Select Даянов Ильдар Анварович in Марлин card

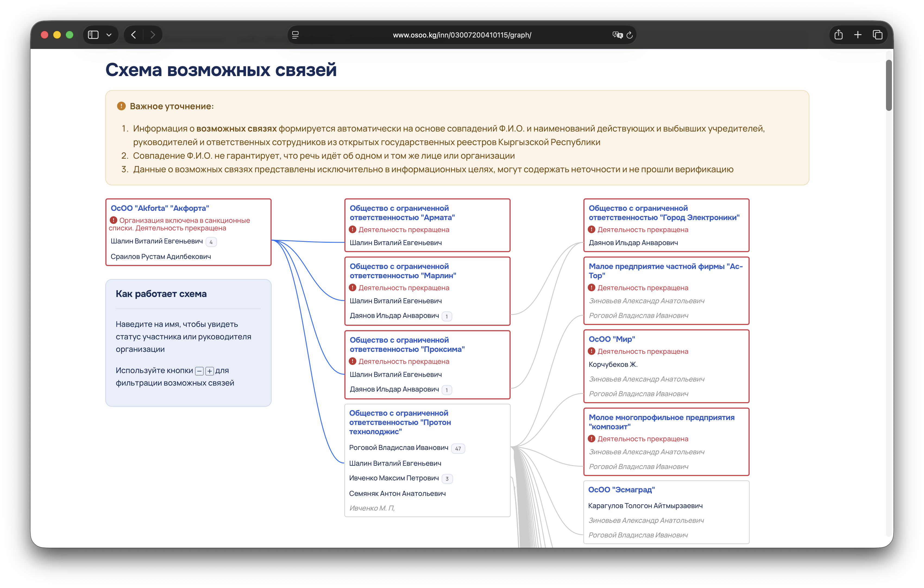click(x=394, y=315)
